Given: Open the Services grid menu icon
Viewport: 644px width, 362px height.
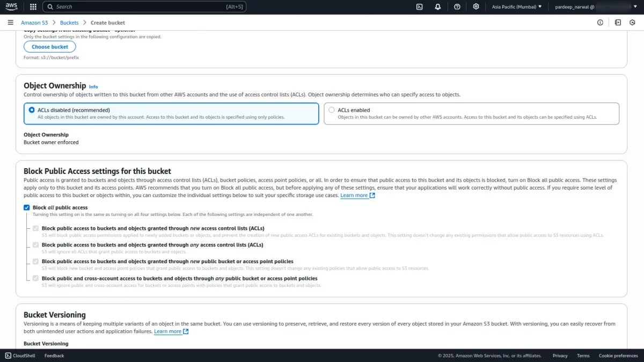Looking at the screenshot, I should coord(32,6).
